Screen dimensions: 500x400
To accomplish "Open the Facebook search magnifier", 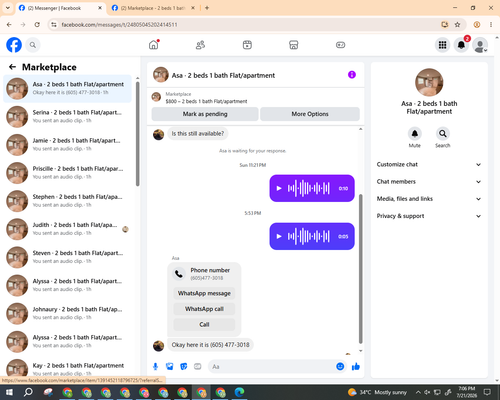I will point(33,45).
